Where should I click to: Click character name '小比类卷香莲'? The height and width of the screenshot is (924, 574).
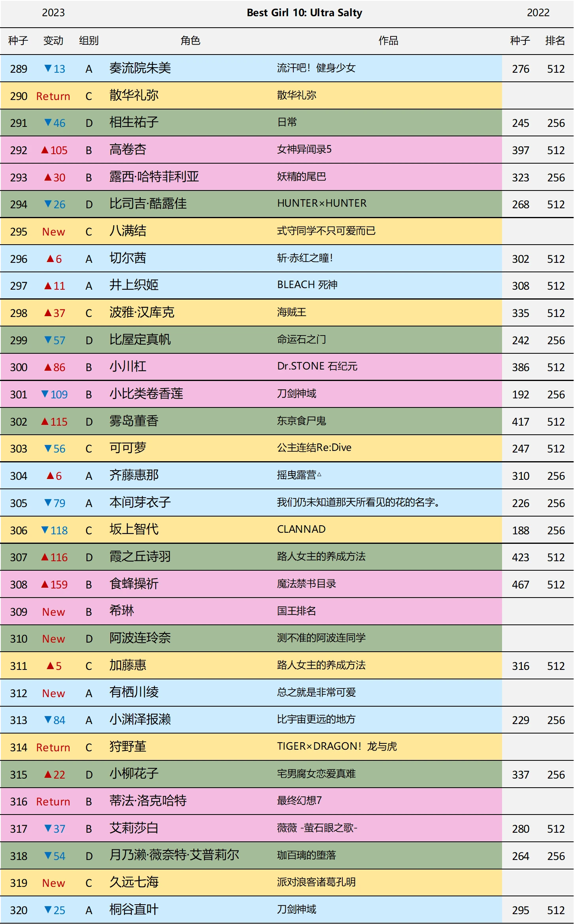click(146, 394)
